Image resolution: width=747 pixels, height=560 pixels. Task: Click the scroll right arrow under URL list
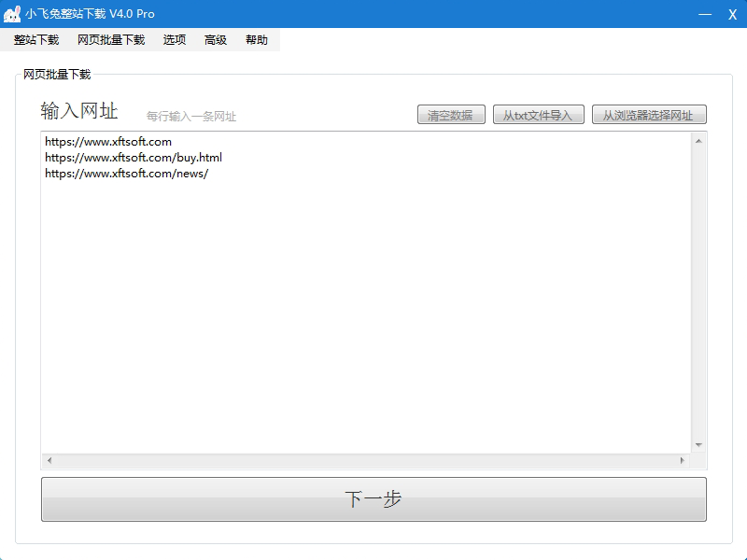(682, 461)
